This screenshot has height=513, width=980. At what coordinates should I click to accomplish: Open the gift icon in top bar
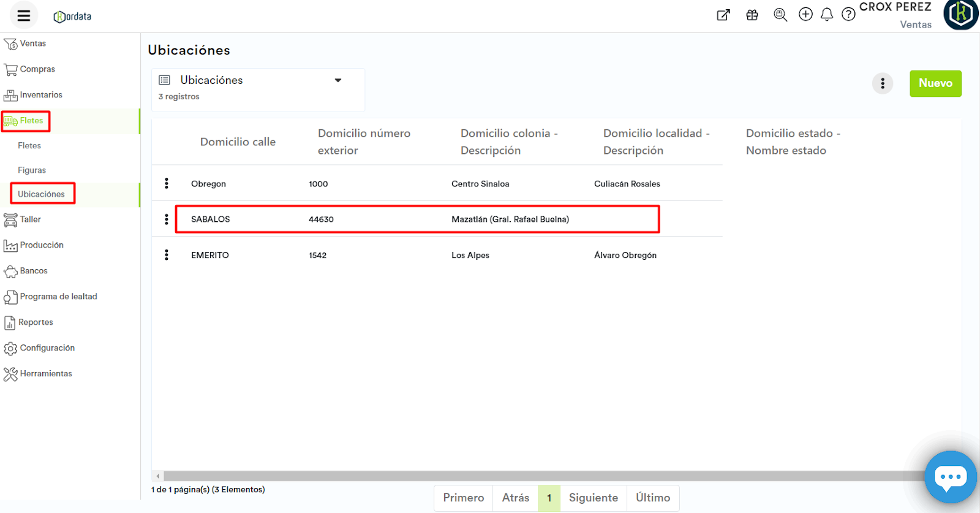coord(752,15)
